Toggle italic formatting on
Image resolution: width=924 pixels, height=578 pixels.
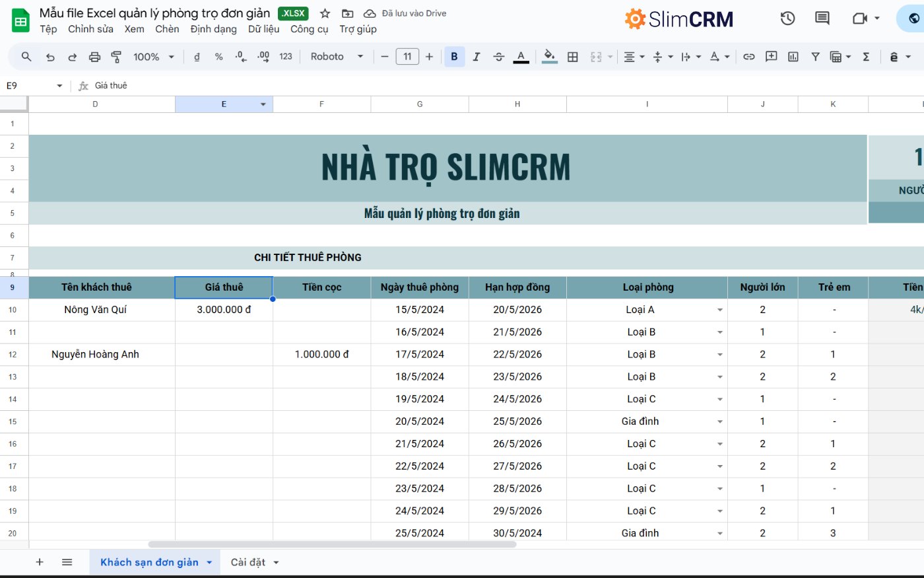tap(477, 57)
